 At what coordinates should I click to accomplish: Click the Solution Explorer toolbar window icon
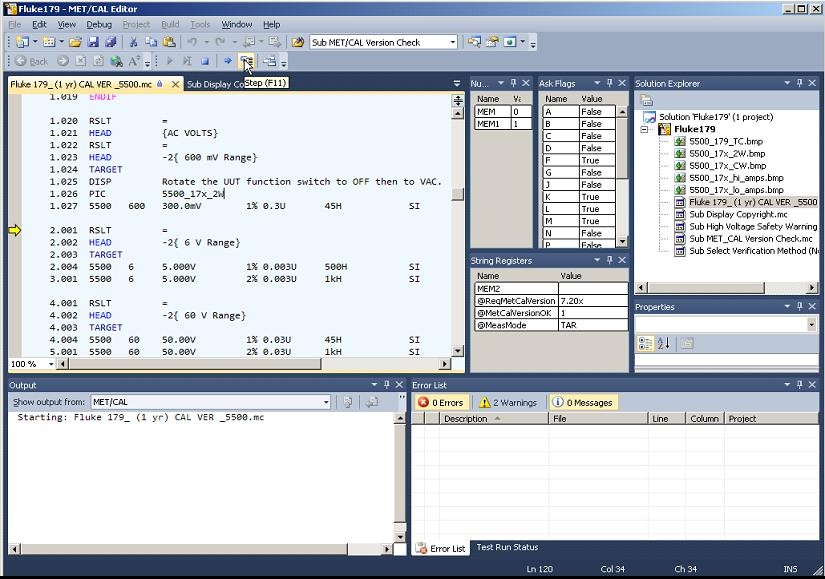pos(474,42)
